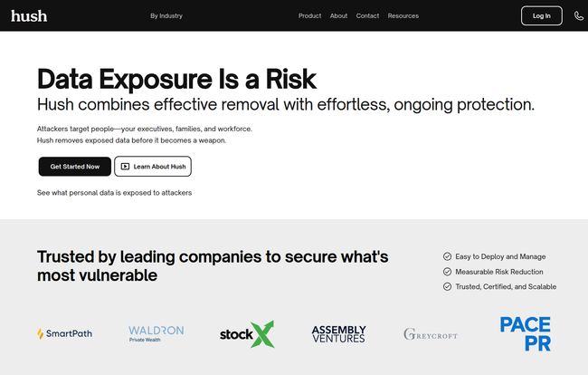Click the Log In button
This screenshot has height=375, width=588.
[x=542, y=15]
